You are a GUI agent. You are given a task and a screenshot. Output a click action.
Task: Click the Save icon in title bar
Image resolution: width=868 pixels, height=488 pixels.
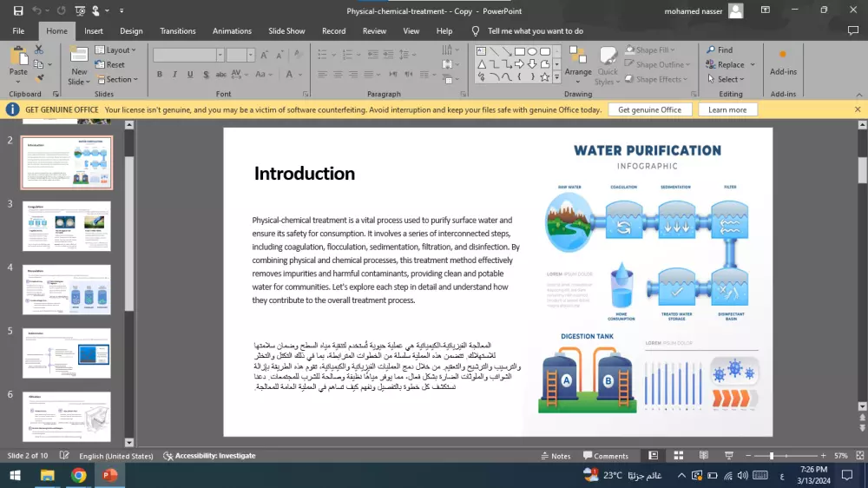(18, 10)
